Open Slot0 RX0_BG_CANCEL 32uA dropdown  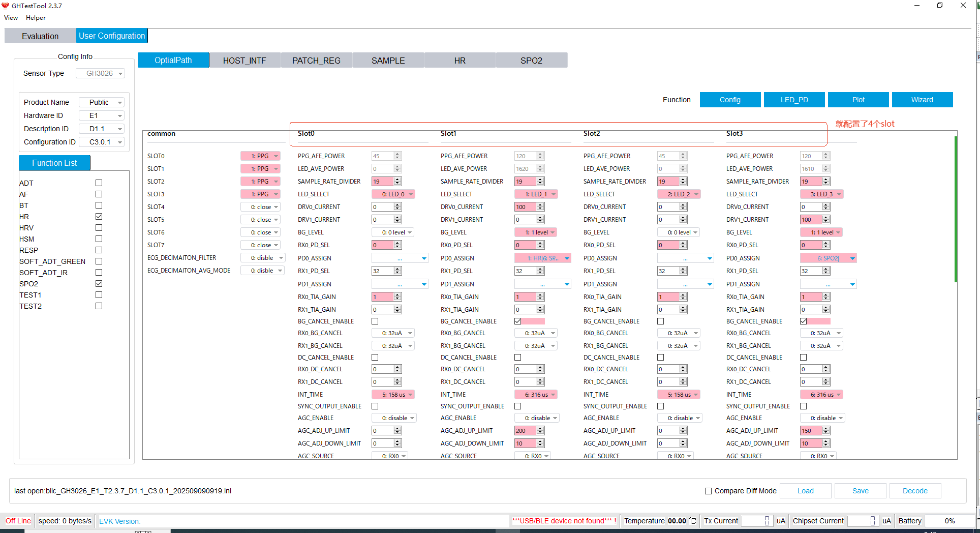393,333
